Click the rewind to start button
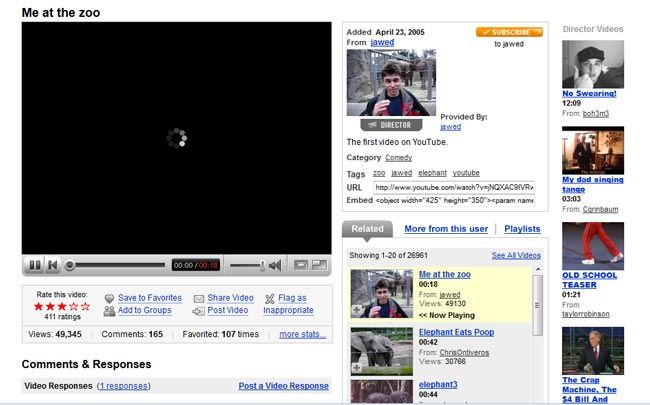This screenshot has width=650, height=405. [x=53, y=265]
